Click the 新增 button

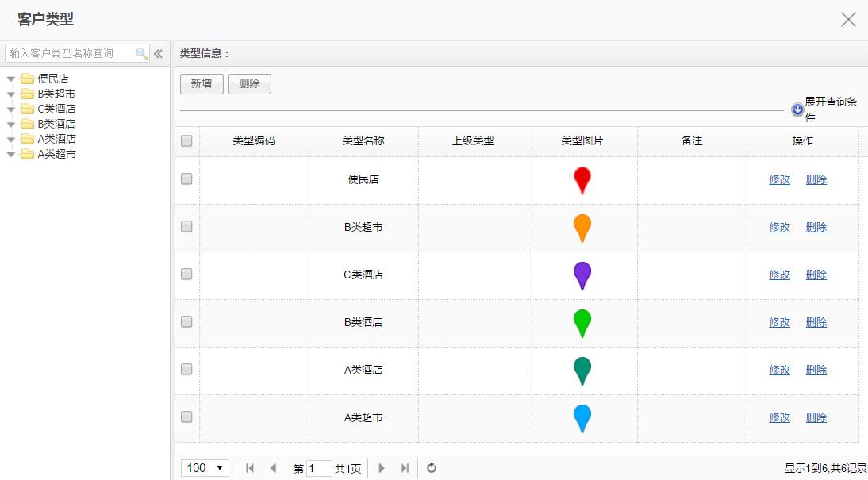tap(202, 83)
